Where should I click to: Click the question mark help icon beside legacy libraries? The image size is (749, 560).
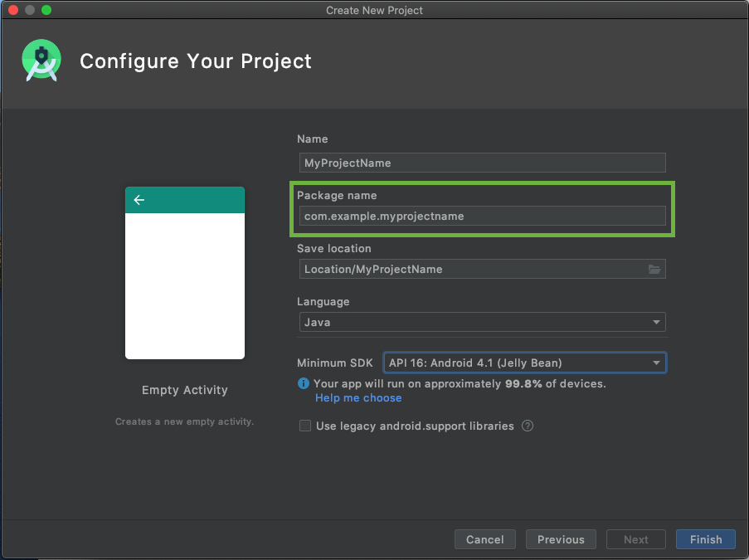pos(528,426)
